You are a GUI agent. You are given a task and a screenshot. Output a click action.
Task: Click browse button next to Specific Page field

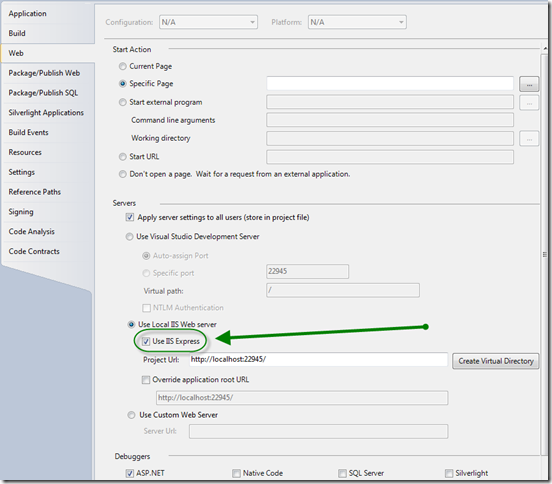[529, 84]
